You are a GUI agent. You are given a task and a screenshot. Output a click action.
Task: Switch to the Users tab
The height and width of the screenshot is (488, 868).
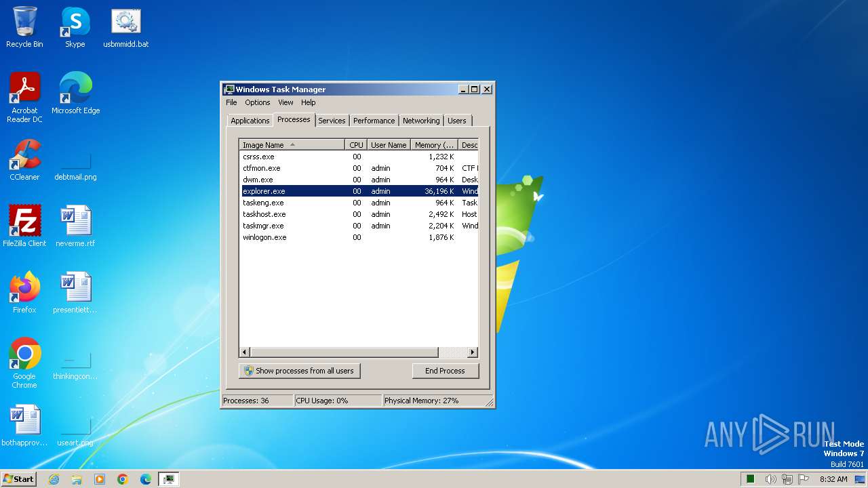click(457, 121)
